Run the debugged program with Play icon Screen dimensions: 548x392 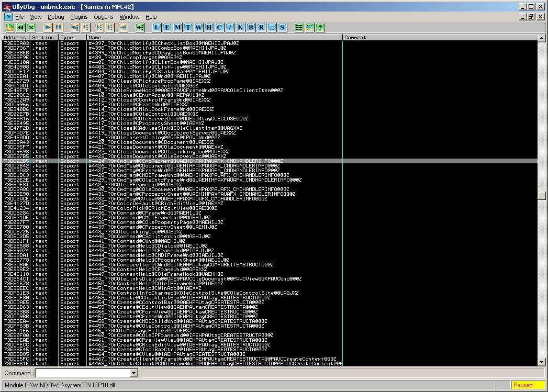[48, 27]
